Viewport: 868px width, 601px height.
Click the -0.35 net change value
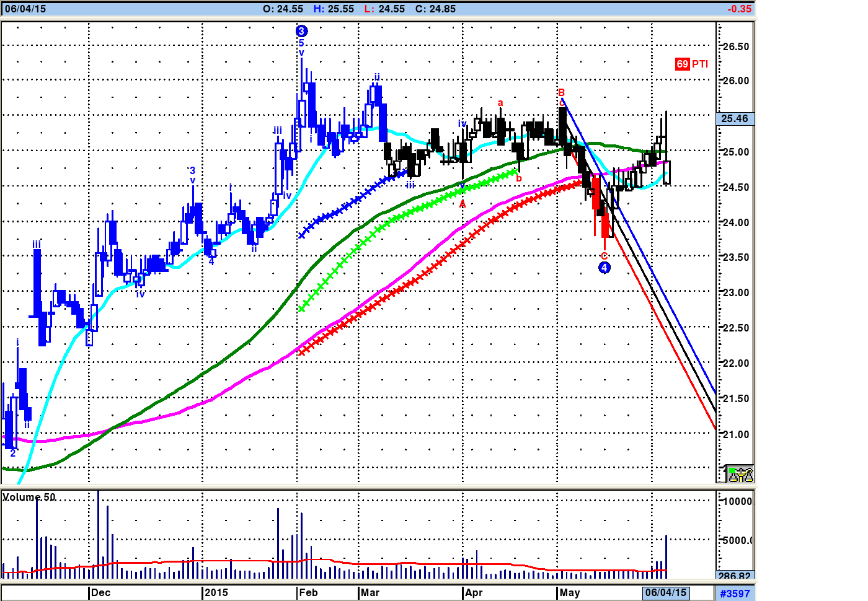[x=739, y=9]
